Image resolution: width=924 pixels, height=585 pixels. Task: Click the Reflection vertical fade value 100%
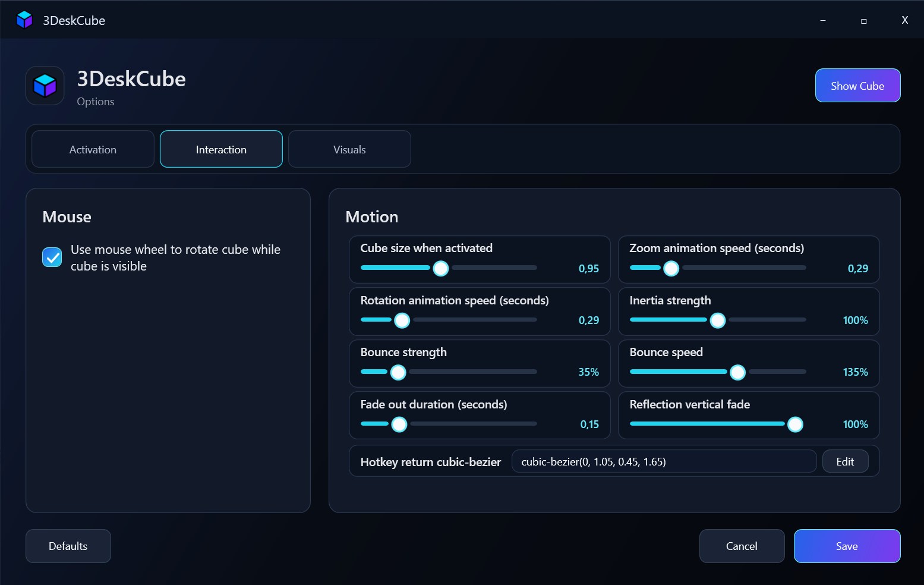pyautogui.click(x=856, y=424)
